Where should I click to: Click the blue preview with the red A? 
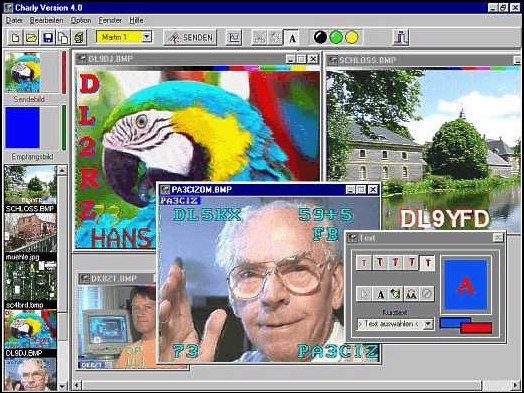coord(466,285)
